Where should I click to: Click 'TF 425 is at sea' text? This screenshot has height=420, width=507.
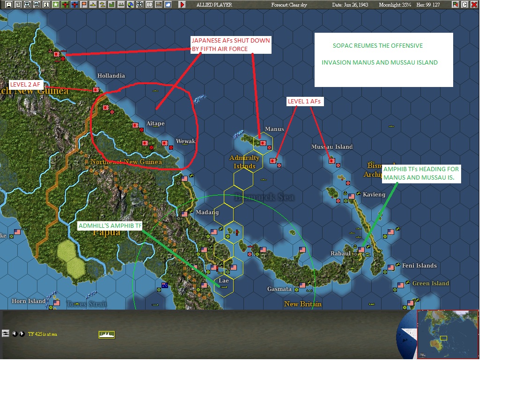(x=42, y=334)
